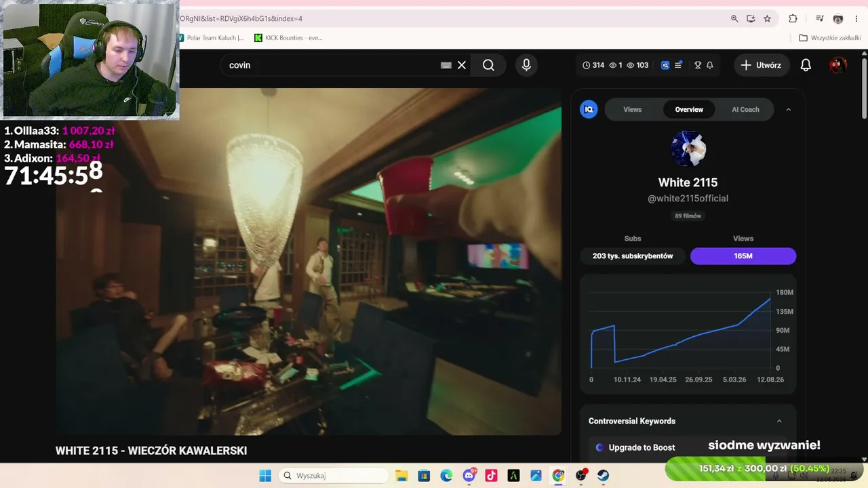The height and width of the screenshot is (488, 868).
Task: Zoom icon in Chrome address bar
Action: (734, 19)
